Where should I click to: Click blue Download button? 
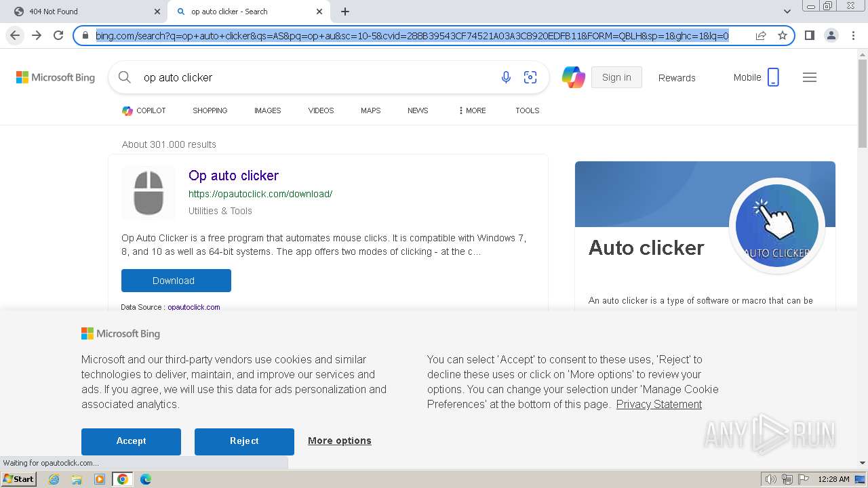[x=176, y=281]
